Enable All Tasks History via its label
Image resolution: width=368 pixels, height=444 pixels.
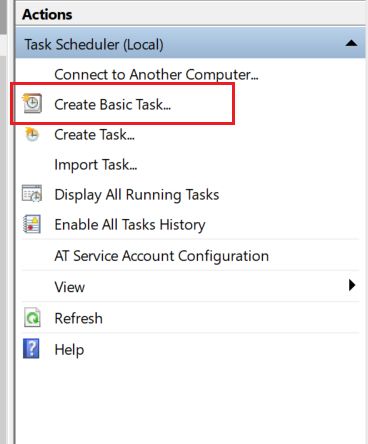(x=130, y=225)
